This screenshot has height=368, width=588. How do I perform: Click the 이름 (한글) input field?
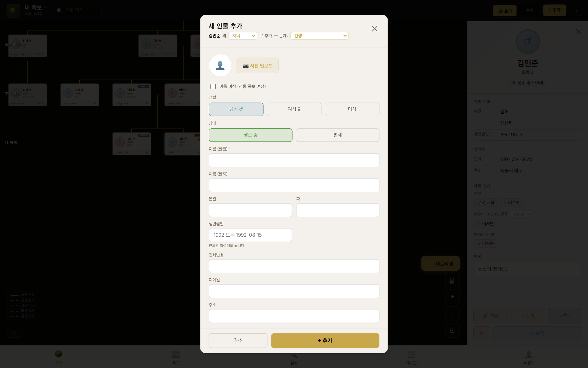coord(294,160)
